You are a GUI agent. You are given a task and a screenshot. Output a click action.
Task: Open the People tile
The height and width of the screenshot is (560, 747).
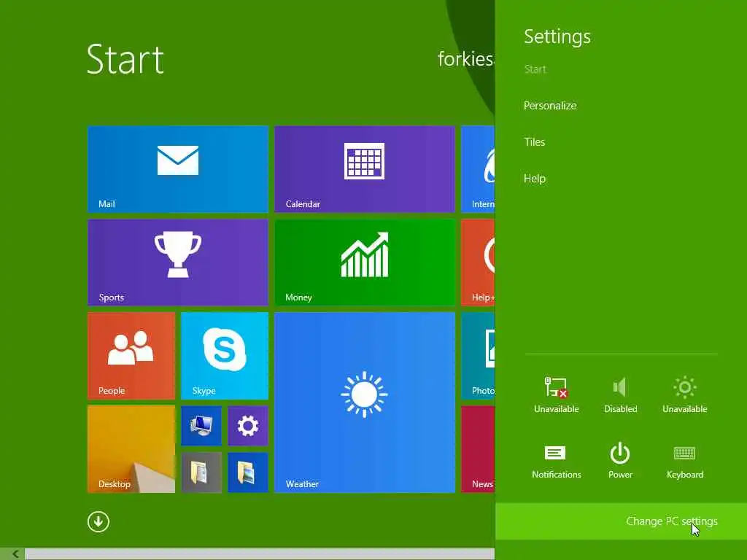(131, 355)
